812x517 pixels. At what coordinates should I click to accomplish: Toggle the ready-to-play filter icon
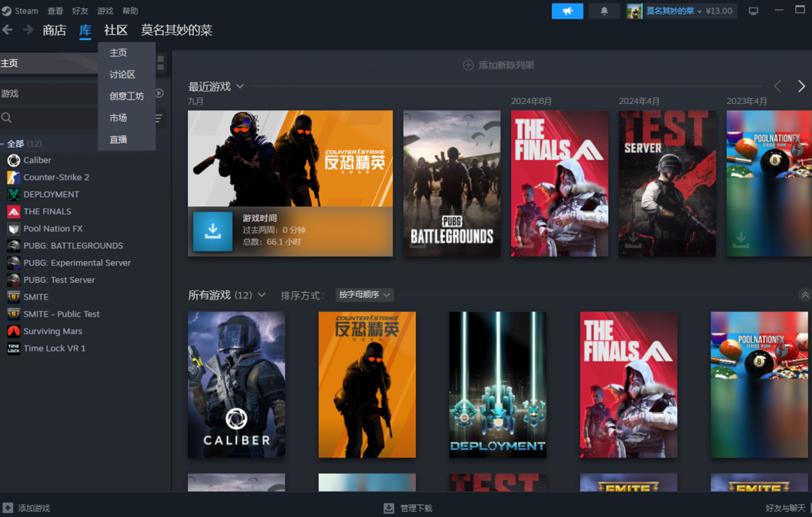tap(159, 93)
